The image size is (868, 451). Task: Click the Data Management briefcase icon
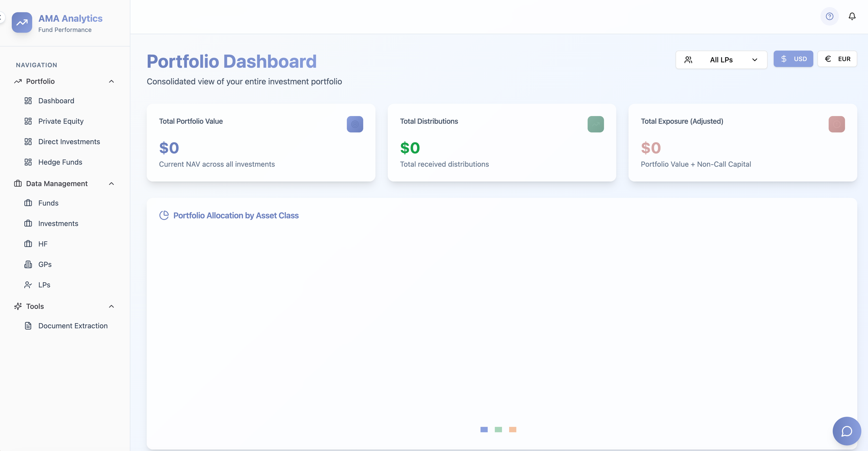(18, 183)
